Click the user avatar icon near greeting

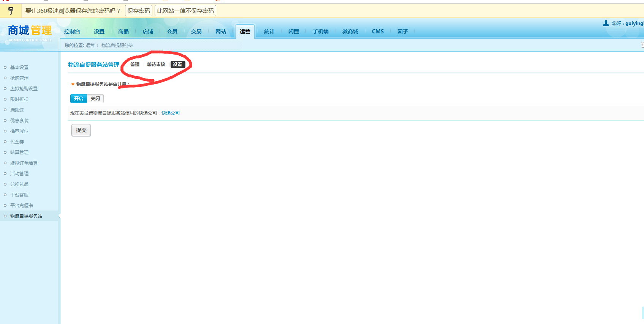(x=606, y=23)
